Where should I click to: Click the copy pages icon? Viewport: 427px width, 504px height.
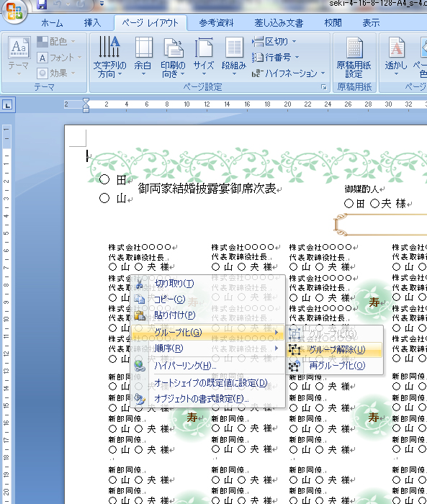pos(139,300)
